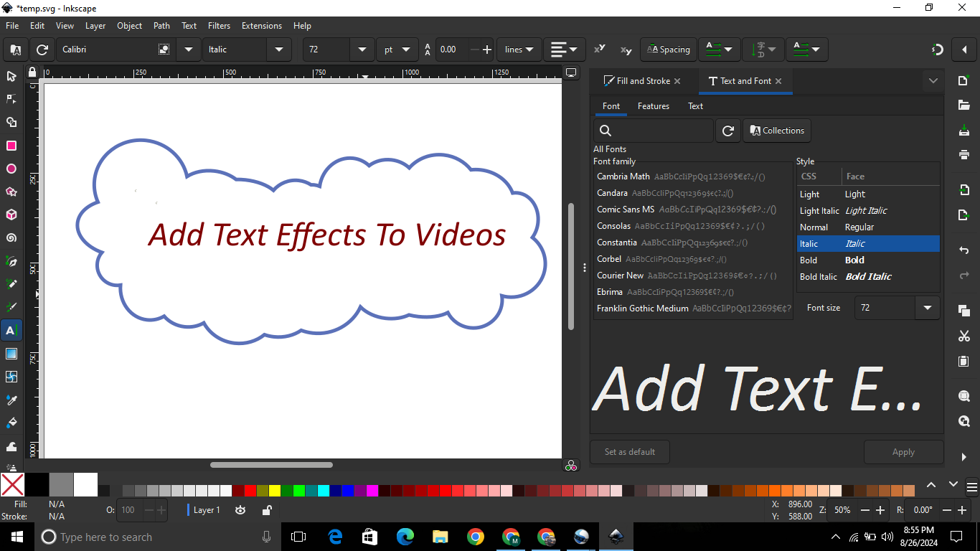Open the Calibri font family dropdown
The image size is (980, 551).
(x=189, y=50)
